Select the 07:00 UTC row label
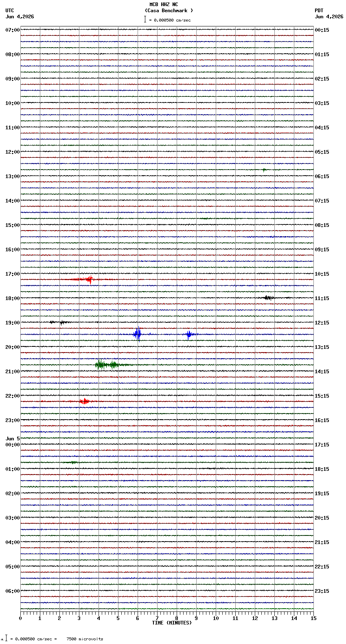 click(12, 30)
